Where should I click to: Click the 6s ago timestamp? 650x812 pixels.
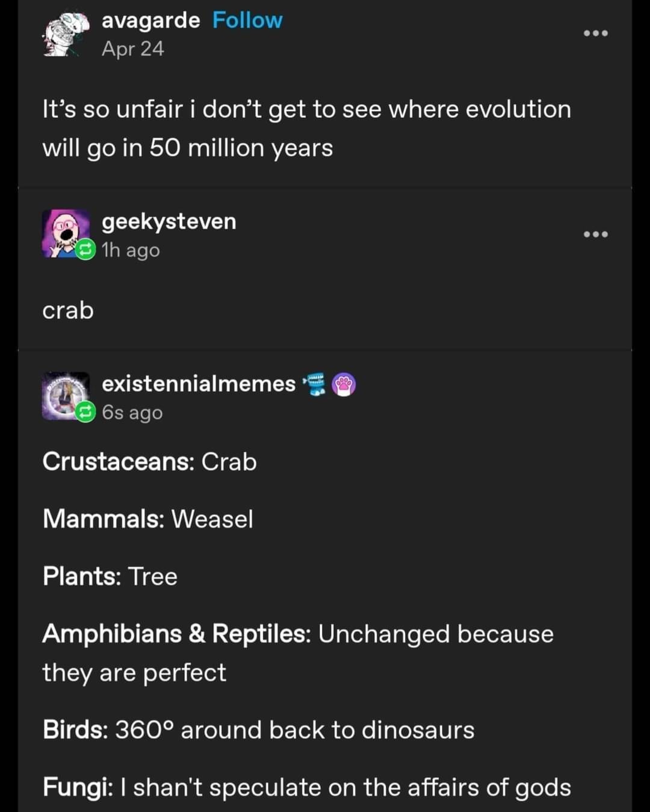click(x=131, y=413)
